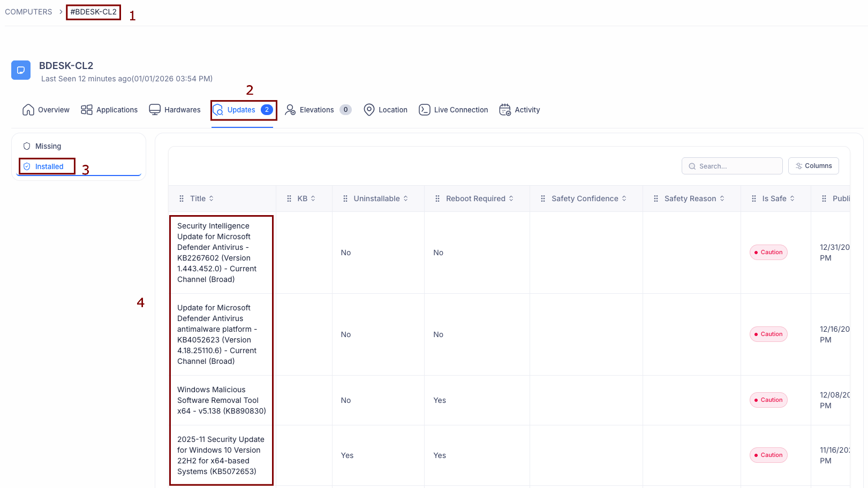Open the Columns chooser button

click(x=813, y=166)
